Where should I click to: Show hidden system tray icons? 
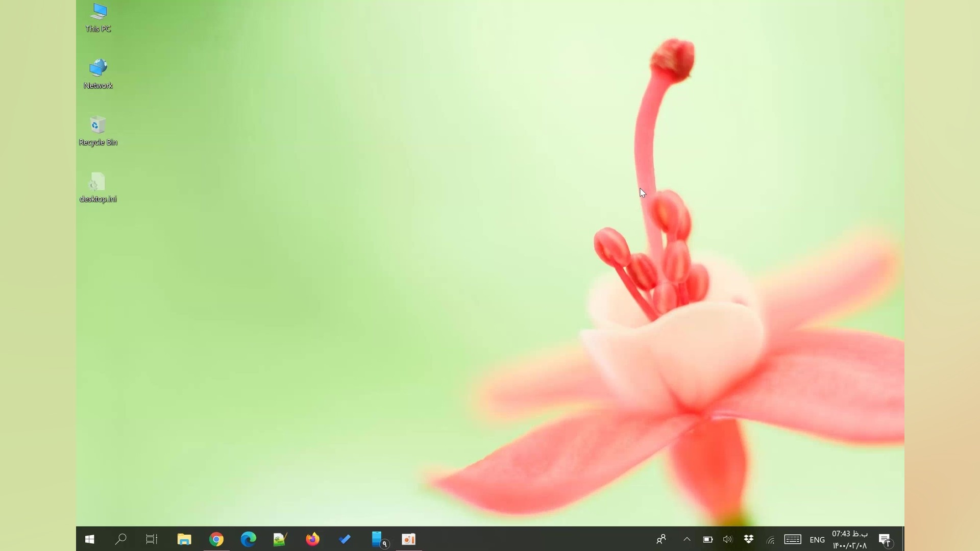(x=687, y=539)
